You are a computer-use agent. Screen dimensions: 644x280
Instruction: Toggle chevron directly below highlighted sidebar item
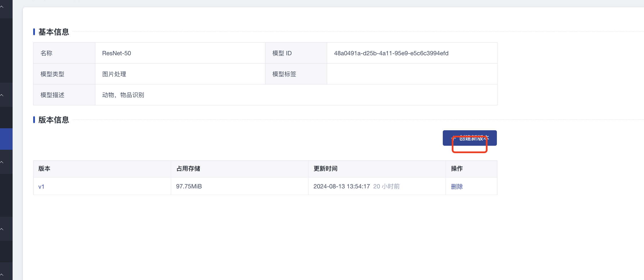coord(2,162)
